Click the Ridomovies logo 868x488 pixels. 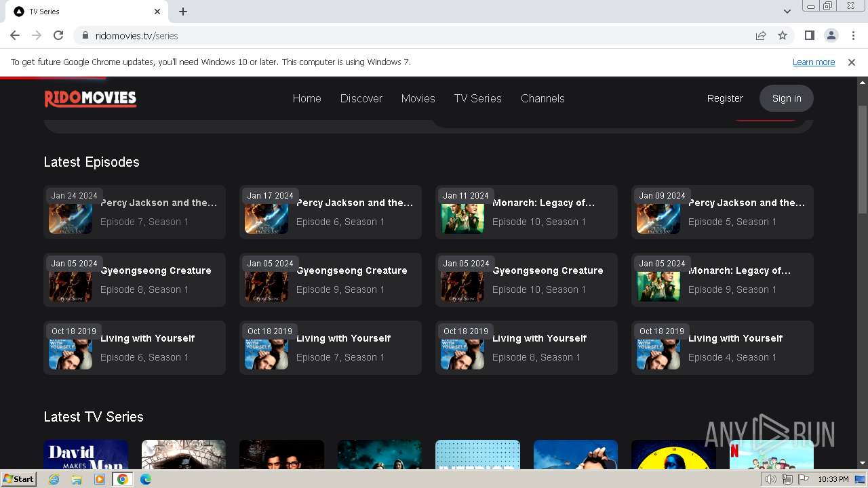pyautogui.click(x=90, y=98)
